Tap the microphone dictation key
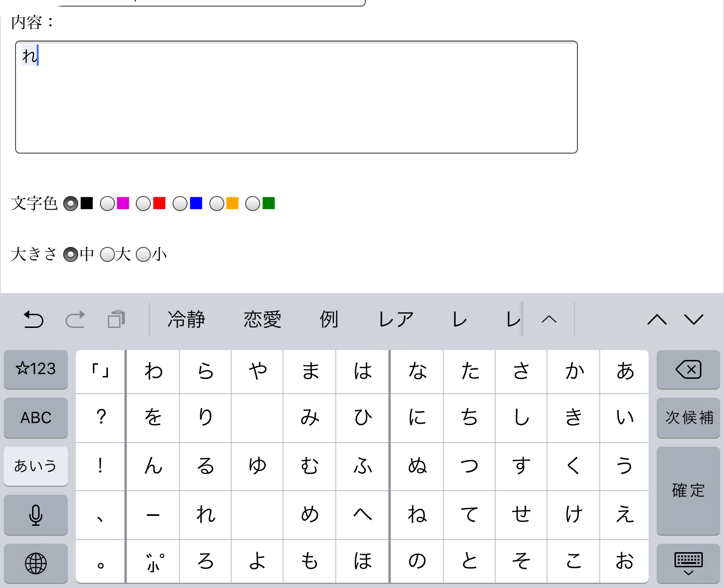Screen dimensions: 724x588 point(36,515)
